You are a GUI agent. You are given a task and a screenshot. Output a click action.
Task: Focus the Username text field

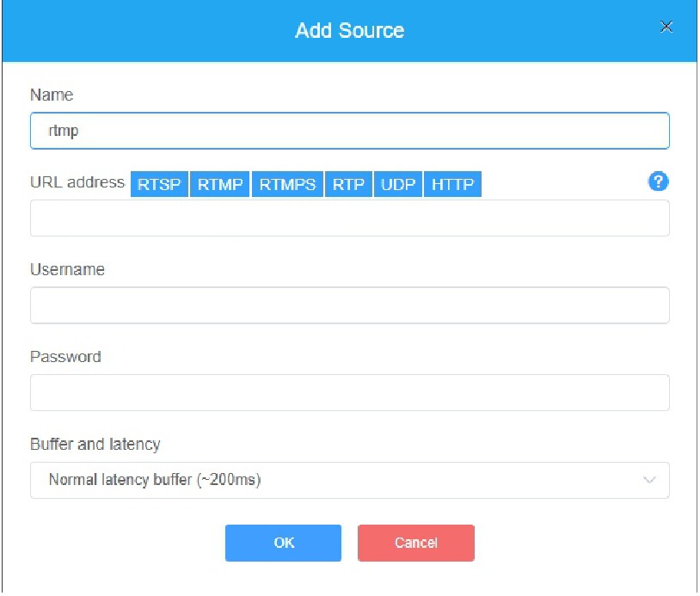coord(349,305)
